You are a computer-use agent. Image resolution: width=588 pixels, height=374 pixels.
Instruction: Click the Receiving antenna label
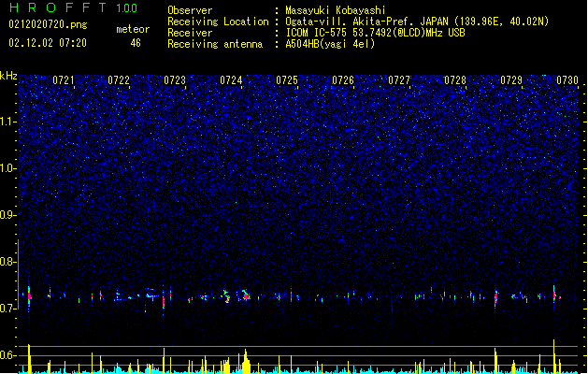[x=215, y=44]
